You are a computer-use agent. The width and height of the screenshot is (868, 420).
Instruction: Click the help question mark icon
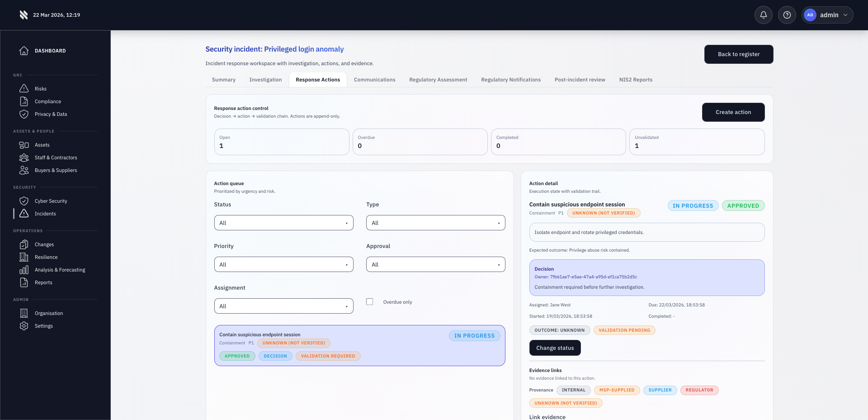pyautogui.click(x=787, y=14)
